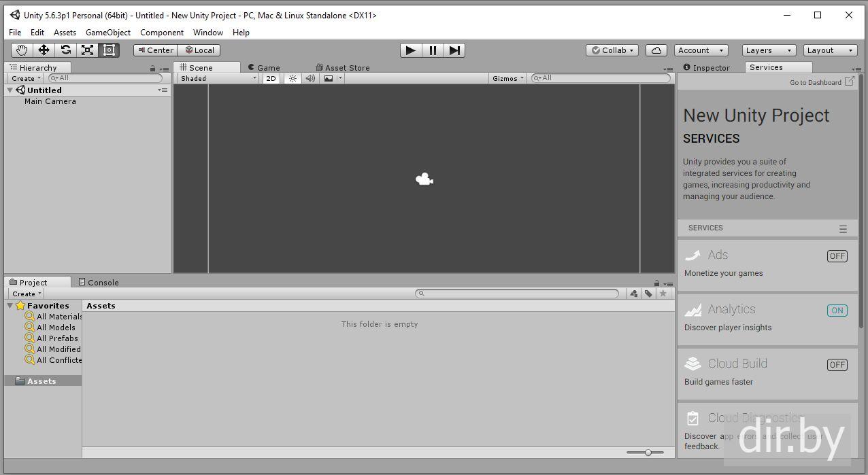Image resolution: width=868 pixels, height=475 pixels.
Task: Open Hierarchy Create dropdown
Action: pos(27,78)
